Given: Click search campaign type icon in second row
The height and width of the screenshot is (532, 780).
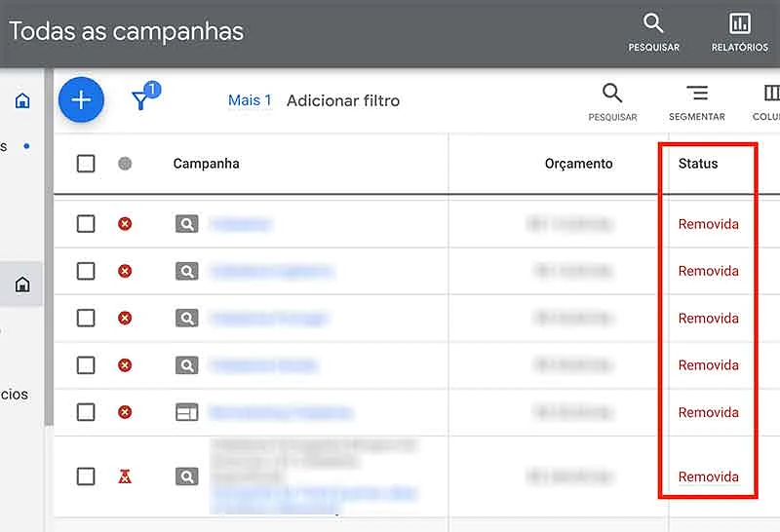Looking at the screenshot, I should (x=187, y=271).
